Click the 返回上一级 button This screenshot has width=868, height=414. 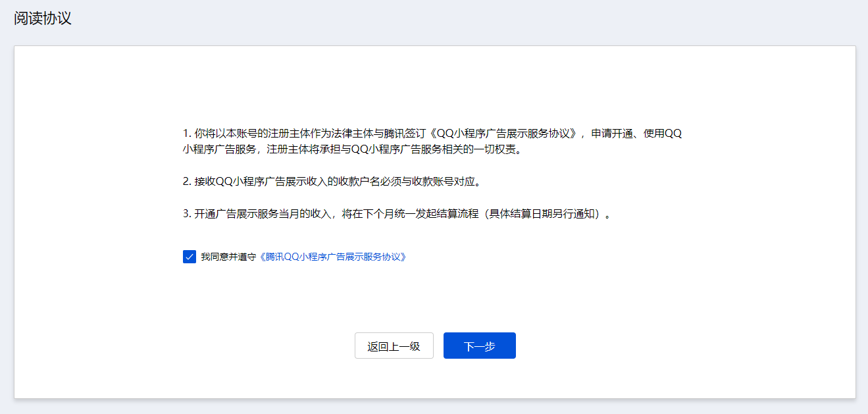(x=394, y=346)
